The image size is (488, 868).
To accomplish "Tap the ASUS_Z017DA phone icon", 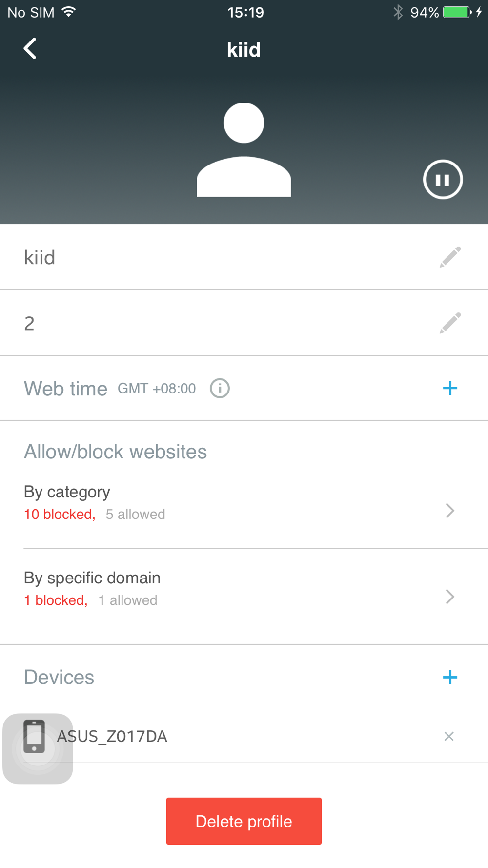I will point(35,736).
